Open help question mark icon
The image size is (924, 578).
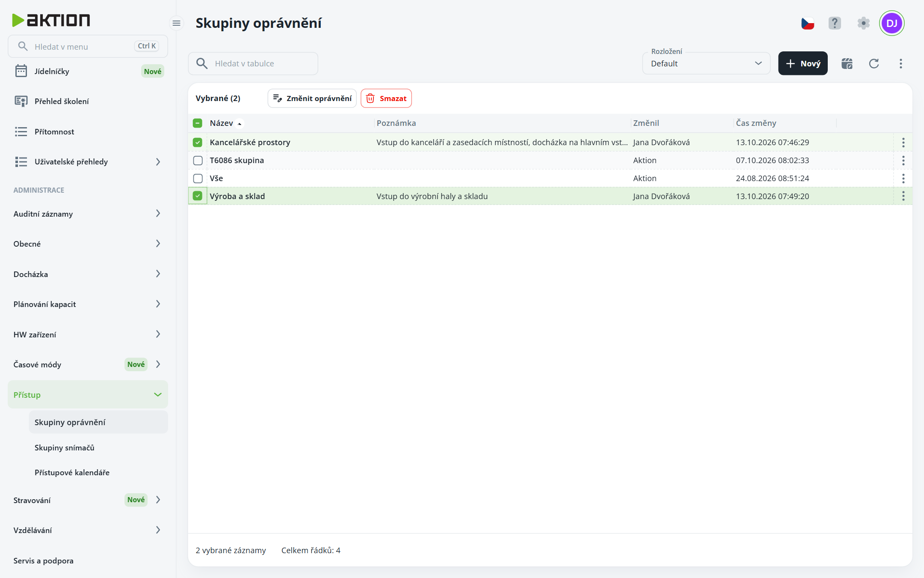835,23
